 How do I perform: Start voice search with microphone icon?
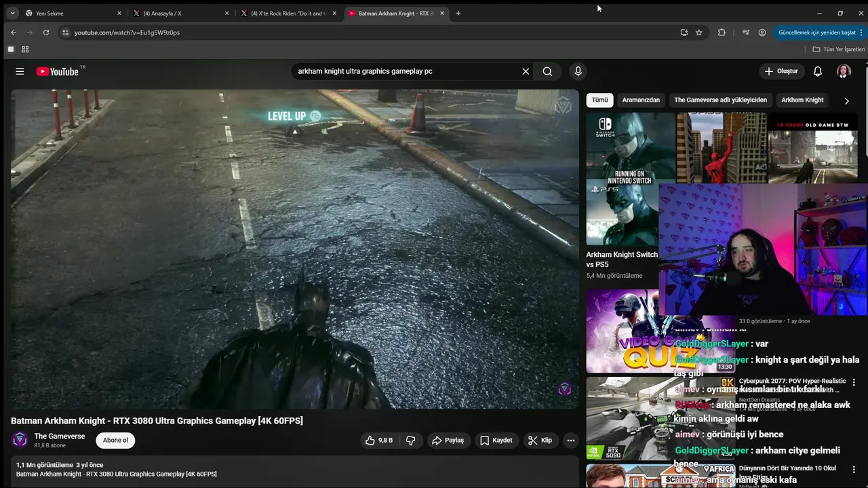(x=578, y=71)
